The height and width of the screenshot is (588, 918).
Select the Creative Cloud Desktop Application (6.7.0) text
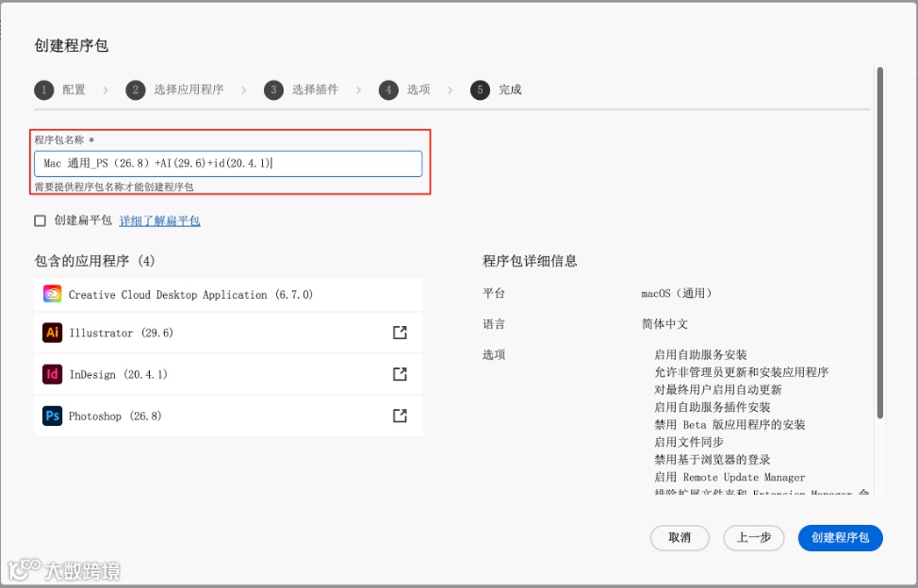coord(190,295)
